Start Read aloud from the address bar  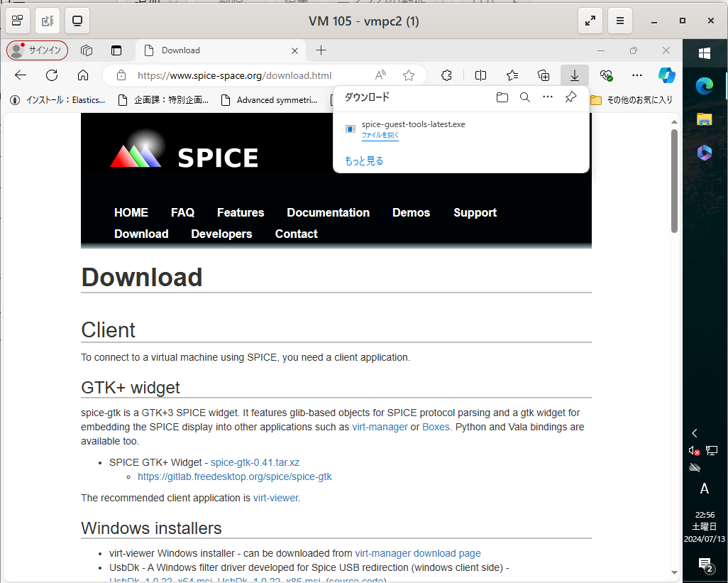point(380,75)
